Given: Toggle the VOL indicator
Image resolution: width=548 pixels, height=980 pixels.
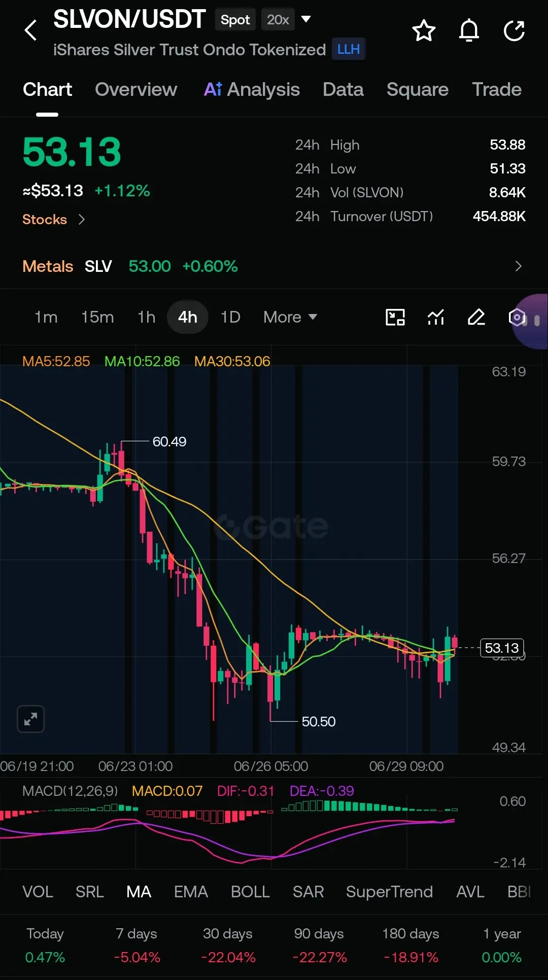Looking at the screenshot, I should click(38, 892).
